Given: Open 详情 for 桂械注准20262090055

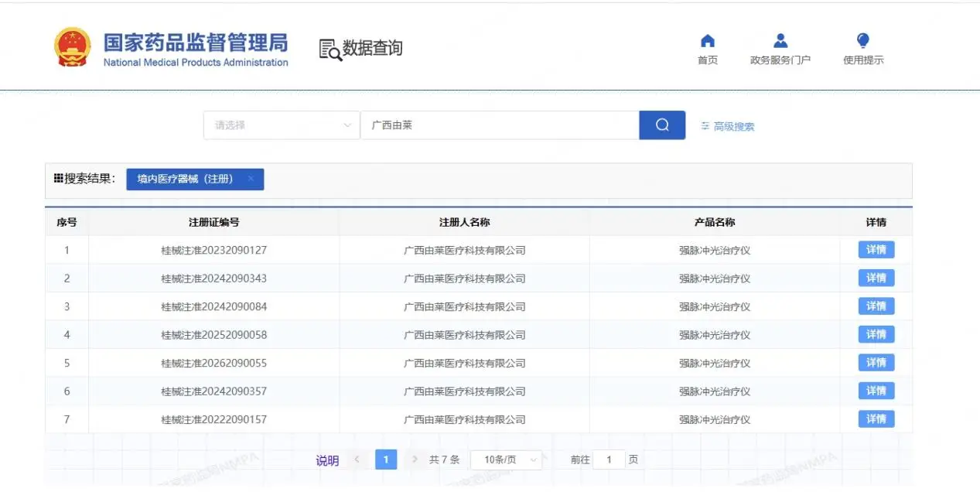Looking at the screenshot, I should coord(876,363).
